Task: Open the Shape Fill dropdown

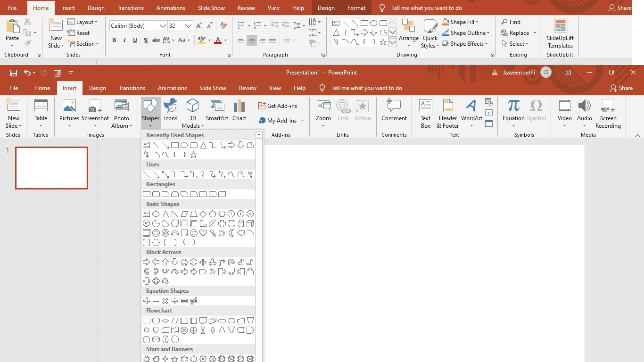Action: tap(477, 22)
